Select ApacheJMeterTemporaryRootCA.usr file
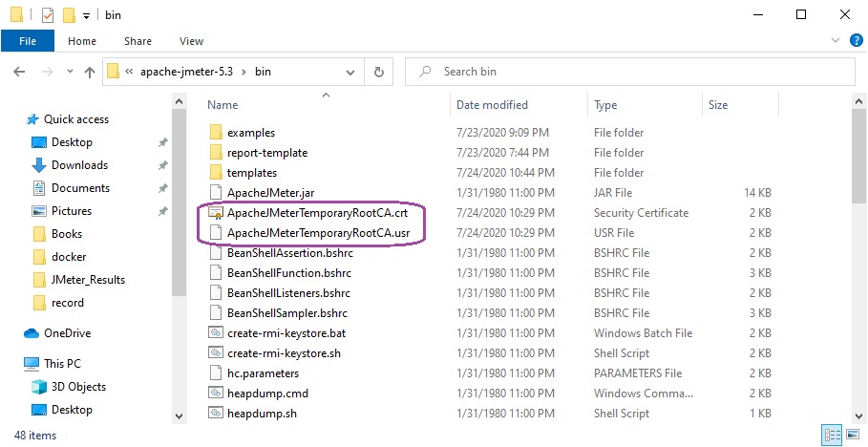This screenshot has width=868, height=447. pos(318,233)
